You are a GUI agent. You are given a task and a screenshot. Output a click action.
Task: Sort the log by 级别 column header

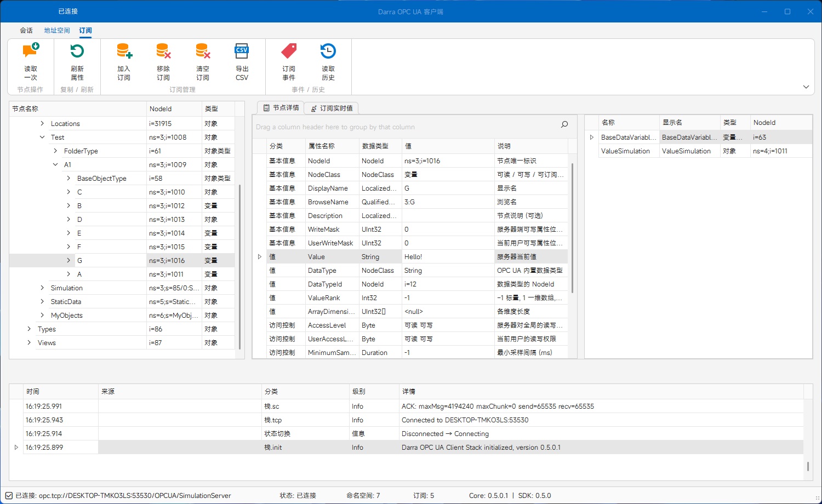374,392
